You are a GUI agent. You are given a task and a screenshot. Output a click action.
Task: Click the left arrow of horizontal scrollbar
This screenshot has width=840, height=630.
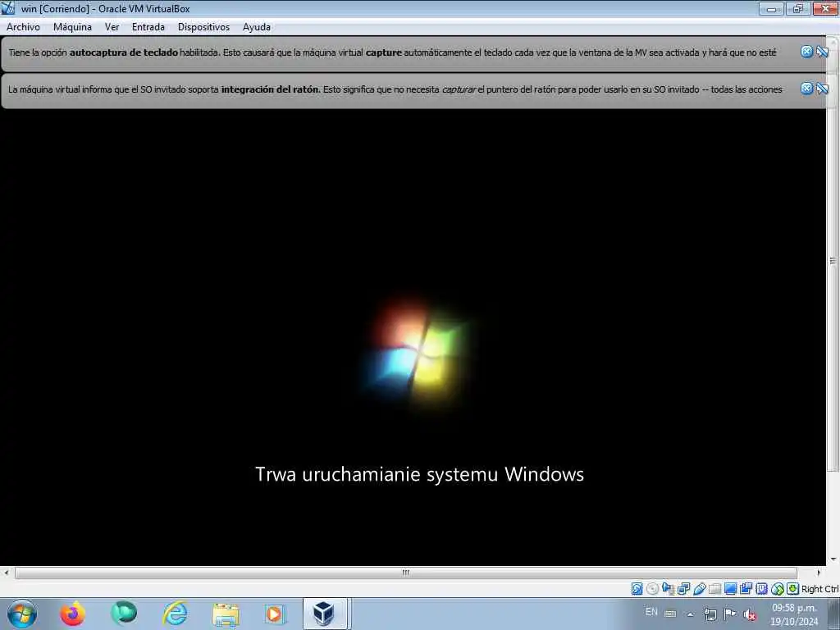(6, 573)
